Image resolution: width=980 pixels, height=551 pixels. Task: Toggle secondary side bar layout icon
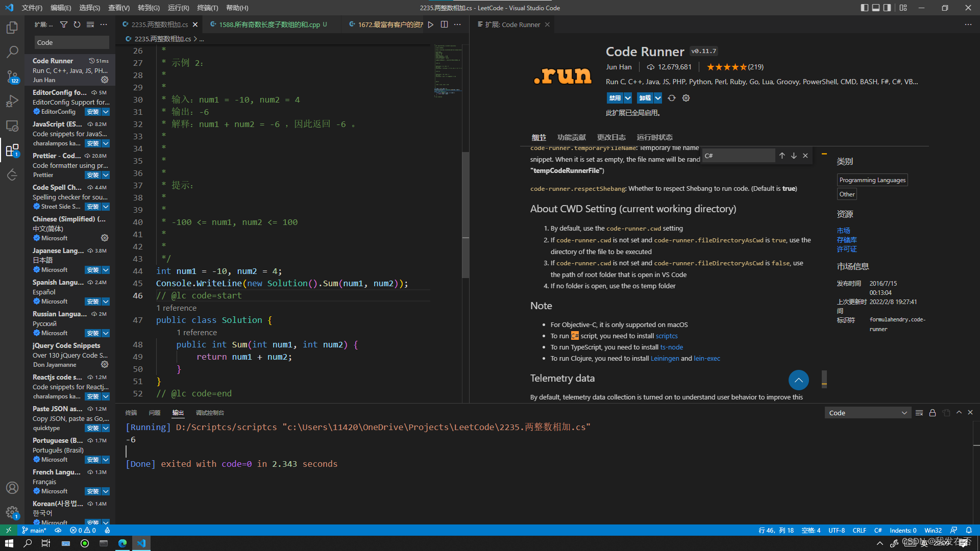888,8
